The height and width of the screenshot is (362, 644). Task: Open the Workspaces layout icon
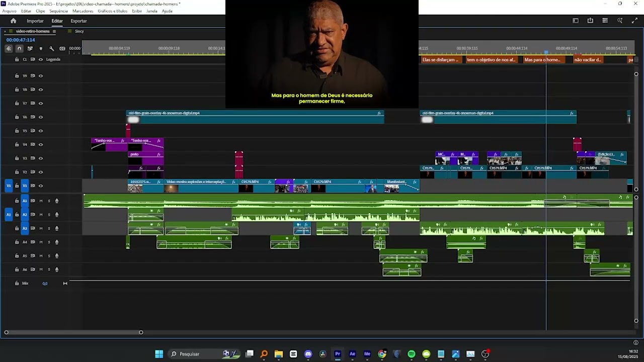pos(576,21)
